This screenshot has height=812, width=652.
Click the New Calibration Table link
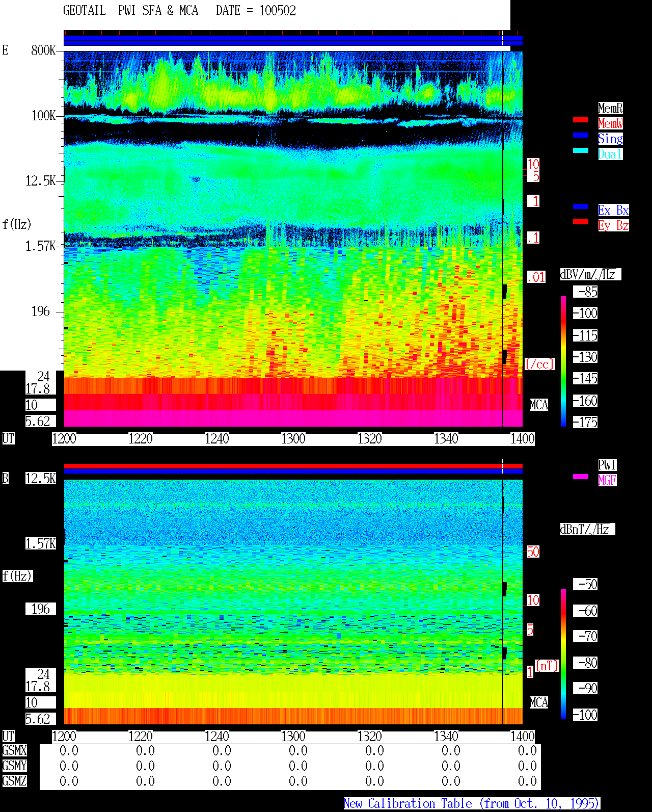point(472,804)
